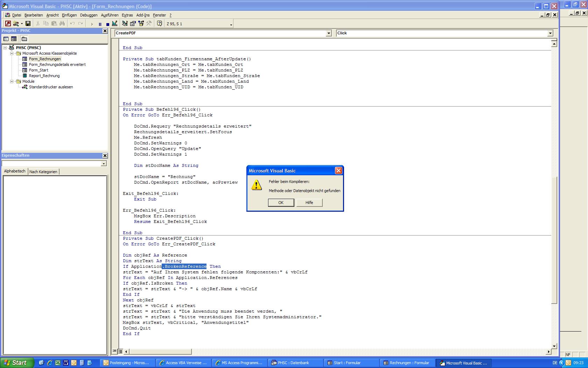Select Report_Rechnung in project tree
This screenshot has height=368, width=588.
pyautogui.click(x=44, y=76)
